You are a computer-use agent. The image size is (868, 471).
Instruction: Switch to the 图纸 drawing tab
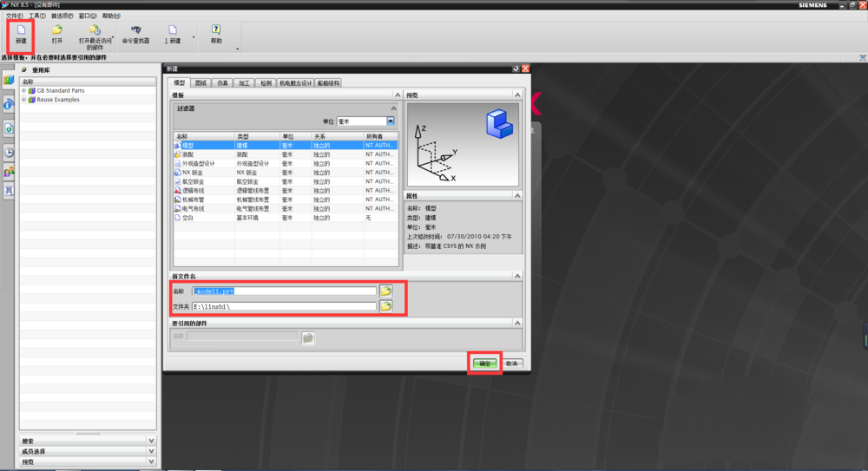pos(201,83)
